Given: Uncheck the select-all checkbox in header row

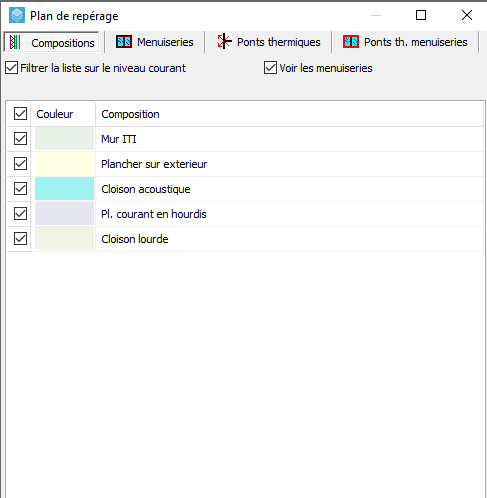Looking at the screenshot, I should click(20, 114).
